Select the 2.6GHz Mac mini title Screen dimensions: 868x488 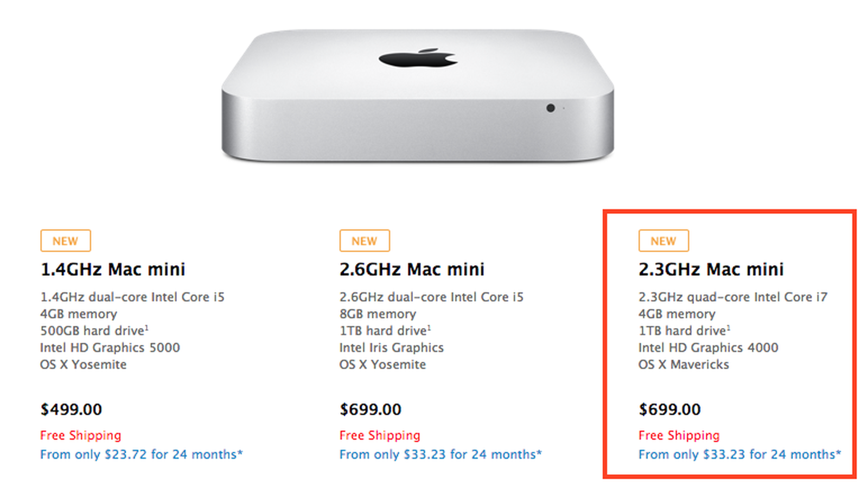point(411,269)
